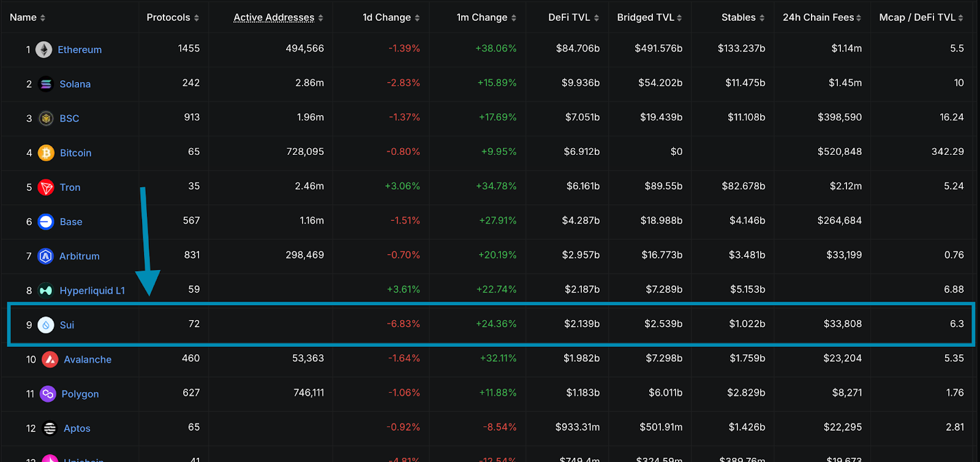980x462 pixels.
Task: Click Arbitrum's Mcap ratio 0.76
Action: tap(954, 255)
